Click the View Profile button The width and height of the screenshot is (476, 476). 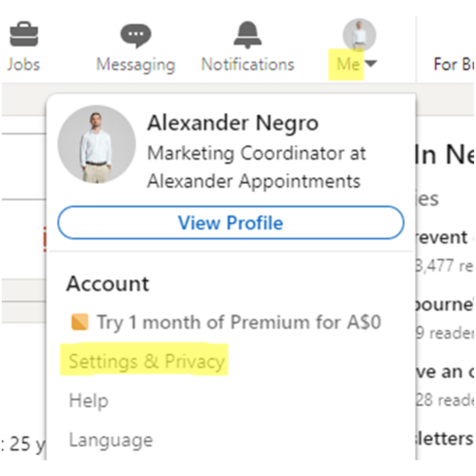(x=231, y=223)
